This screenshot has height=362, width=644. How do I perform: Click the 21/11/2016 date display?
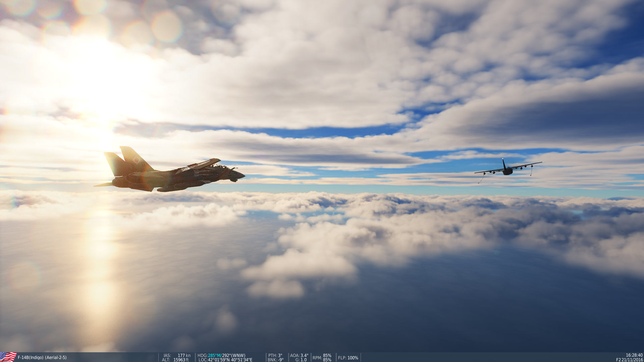[x=632, y=360]
